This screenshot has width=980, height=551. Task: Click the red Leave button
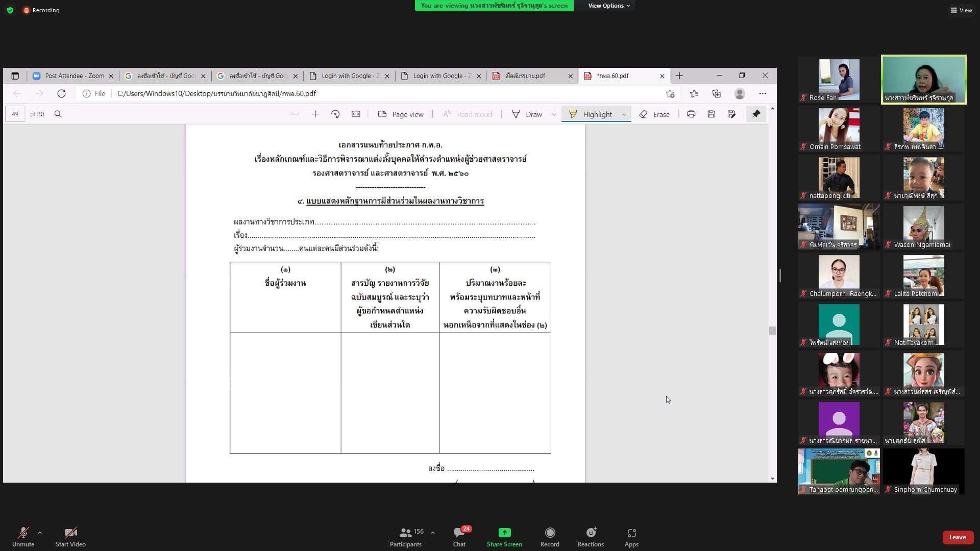tap(957, 537)
